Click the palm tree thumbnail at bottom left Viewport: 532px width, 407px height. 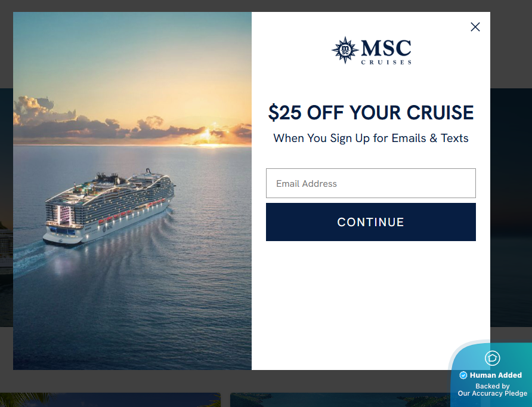[x=110, y=400]
